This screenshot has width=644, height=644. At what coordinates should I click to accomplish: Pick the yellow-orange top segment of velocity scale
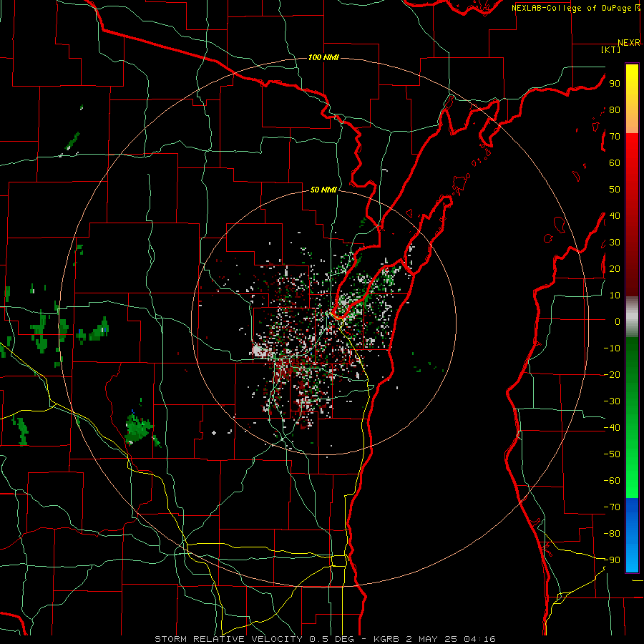coord(632,99)
